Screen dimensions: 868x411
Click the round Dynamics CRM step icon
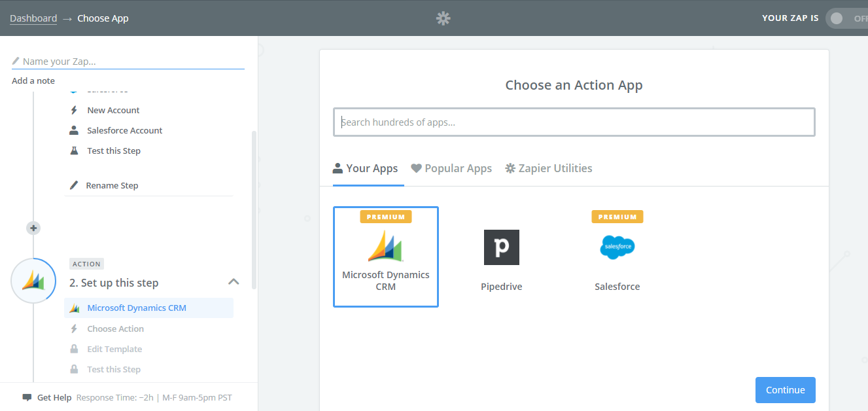click(33, 281)
